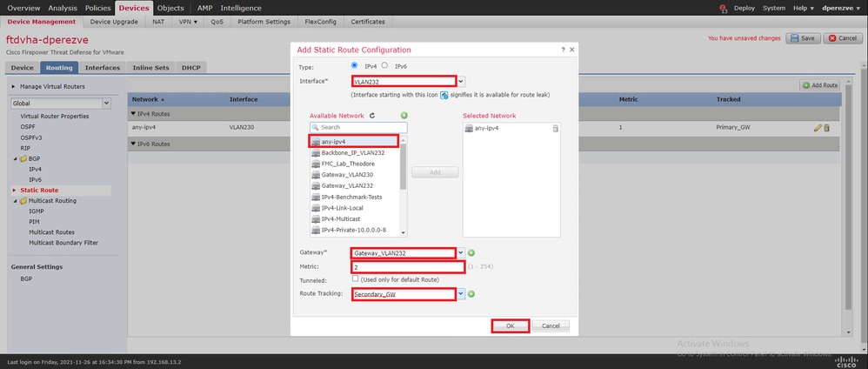Click green plus beside Route Tracking dropdown
Screen dimensions: 868x369
[471, 293]
